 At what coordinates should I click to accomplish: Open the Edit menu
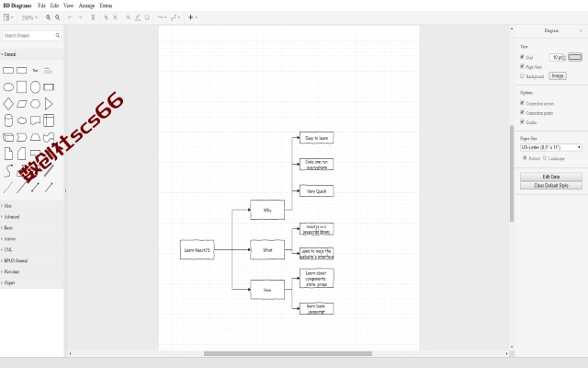(x=54, y=6)
